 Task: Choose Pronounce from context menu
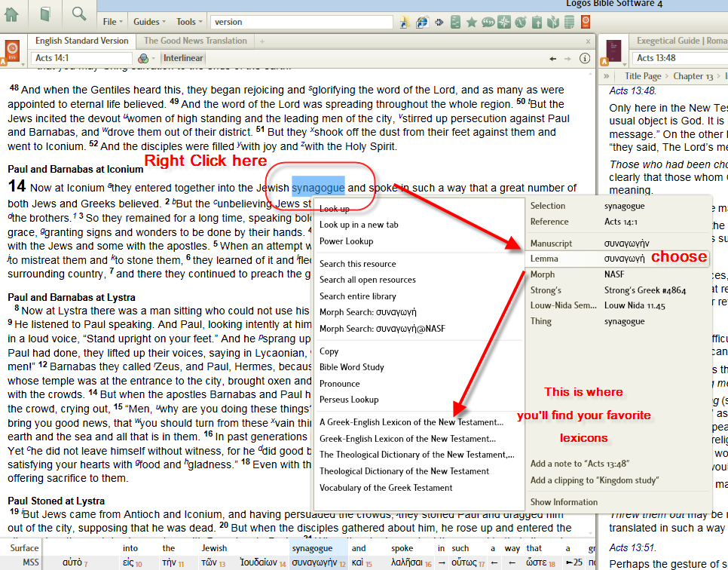[x=339, y=384]
